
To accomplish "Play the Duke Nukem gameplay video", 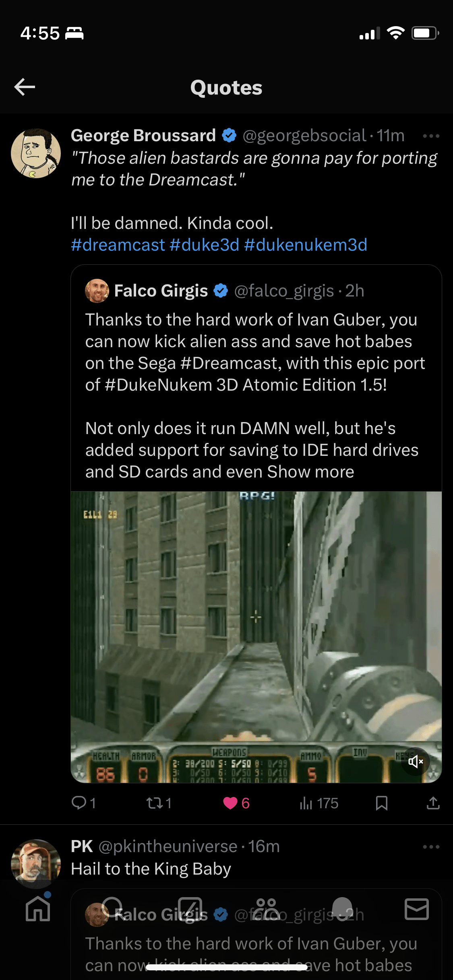I will pyautogui.click(x=256, y=637).
